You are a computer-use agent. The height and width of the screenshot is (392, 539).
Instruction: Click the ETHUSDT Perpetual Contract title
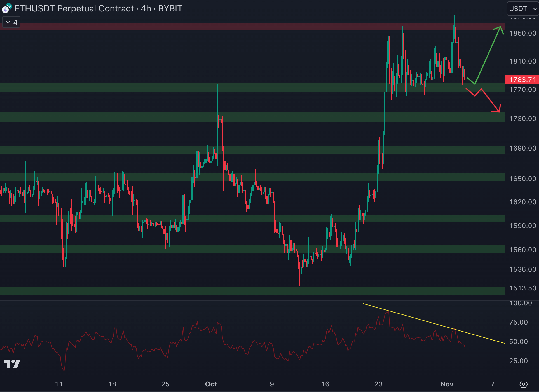tap(74, 8)
